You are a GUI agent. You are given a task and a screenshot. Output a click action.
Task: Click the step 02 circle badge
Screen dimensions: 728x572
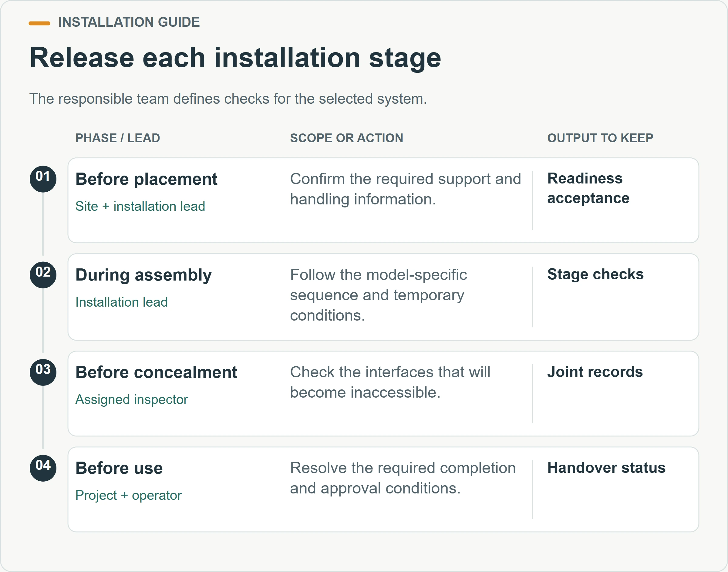tap(43, 275)
